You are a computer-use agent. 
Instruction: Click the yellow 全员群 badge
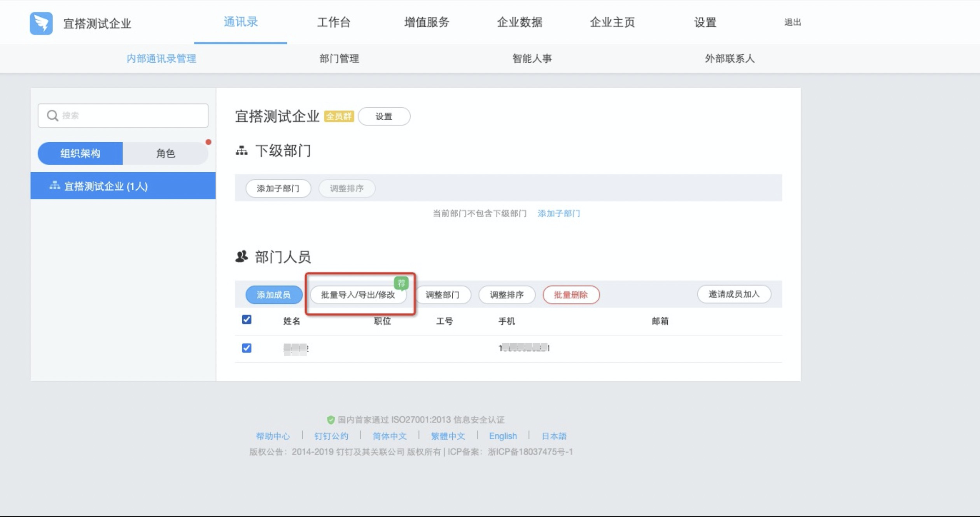click(x=339, y=116)
